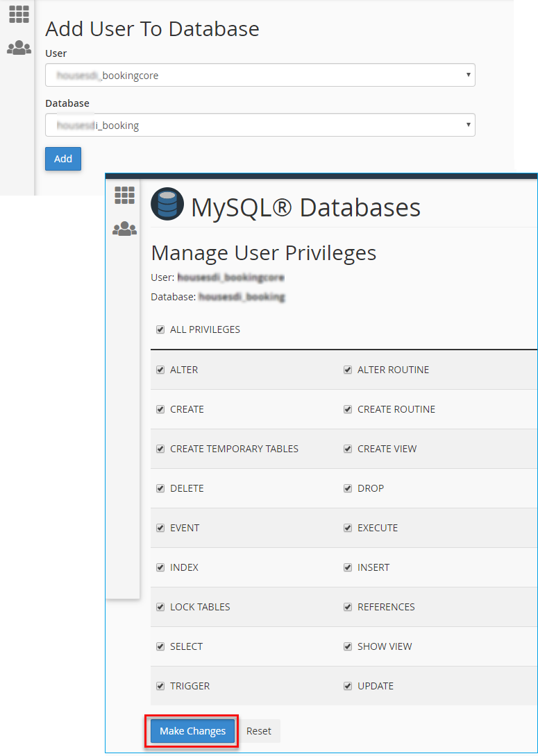Click users icon in MySQL Databases panel sidebar
Viewport: 538px width, 756px height.
(124, 228)
